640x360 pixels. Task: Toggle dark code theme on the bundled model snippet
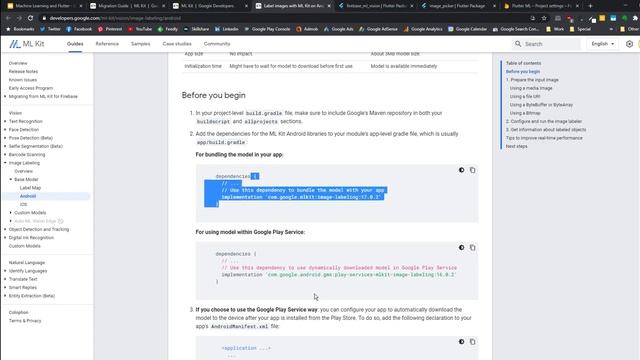[x=461, y=170]
